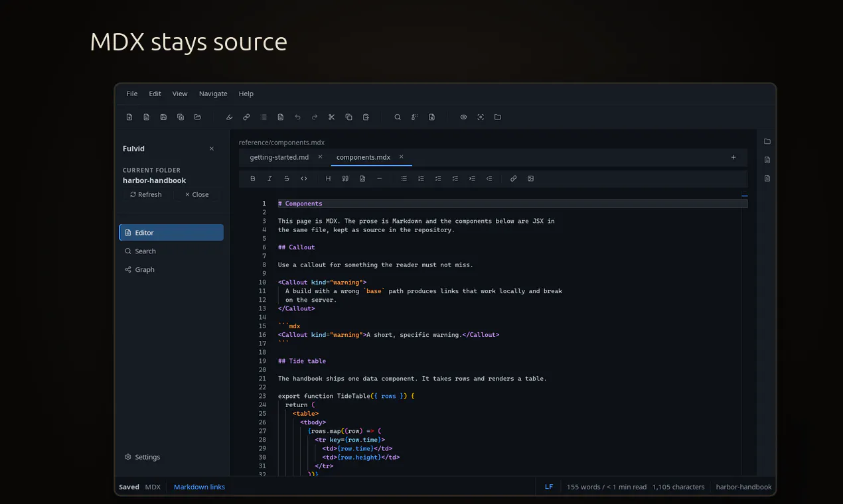Apply bold with the B icon

click(x=253, y=178)
